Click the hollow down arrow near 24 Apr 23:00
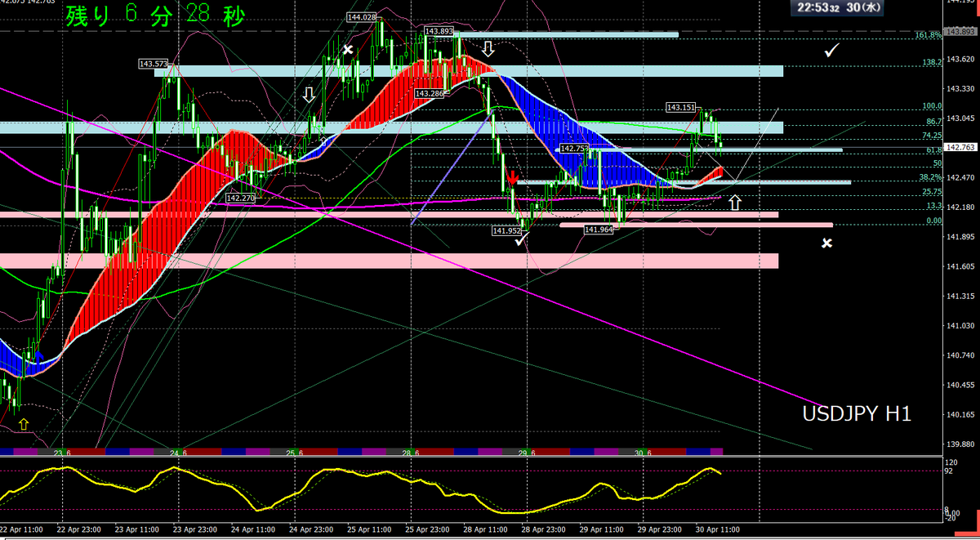980x540 pixels. pos(309,96)
